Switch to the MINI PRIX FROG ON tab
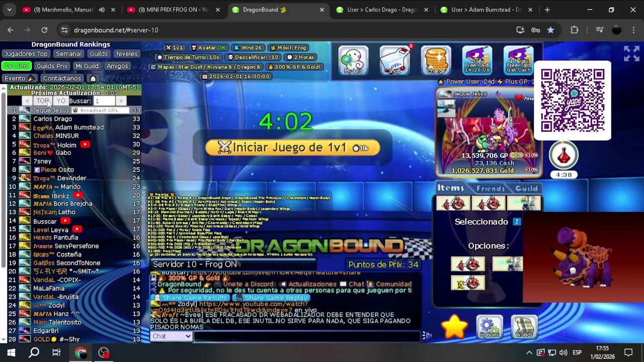Viewport: 644px width, 362px height. (173, 10)
